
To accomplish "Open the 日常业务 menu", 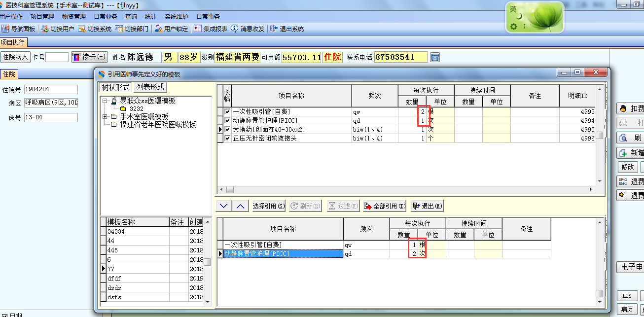I will 106,16.
